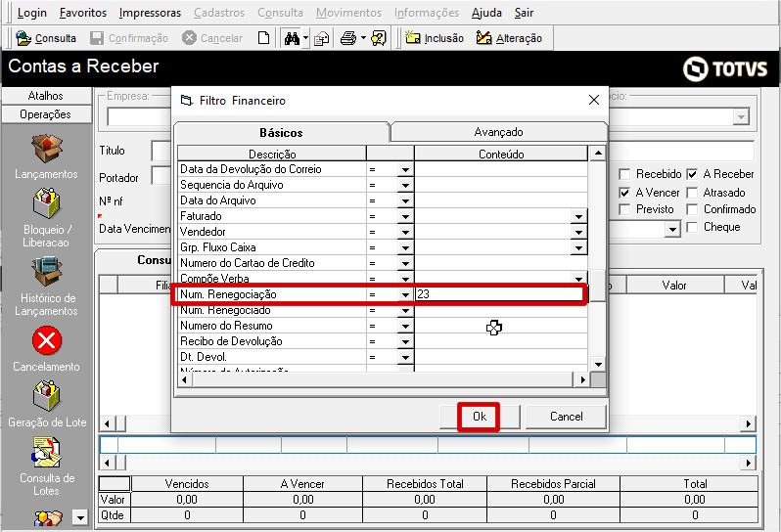Viewport: 781px width, 532px height.
Task: Open the Ajuda menu
Action: click(486, 13)
